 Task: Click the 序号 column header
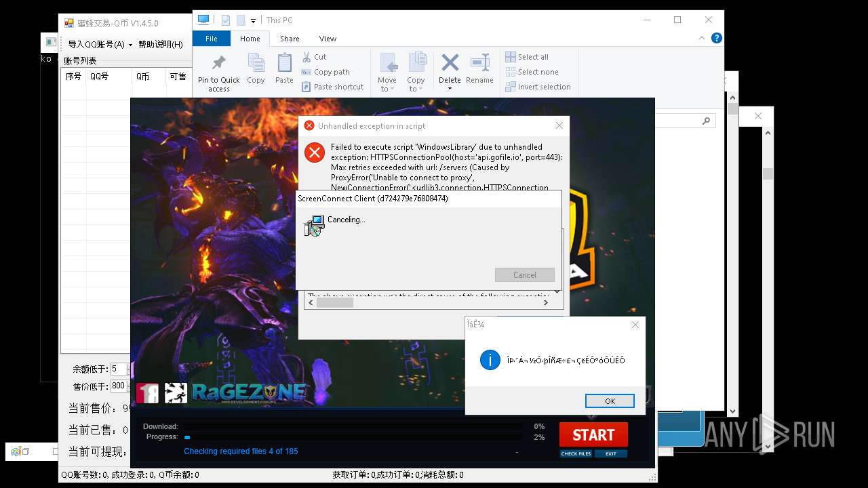(x=73, y=77)
